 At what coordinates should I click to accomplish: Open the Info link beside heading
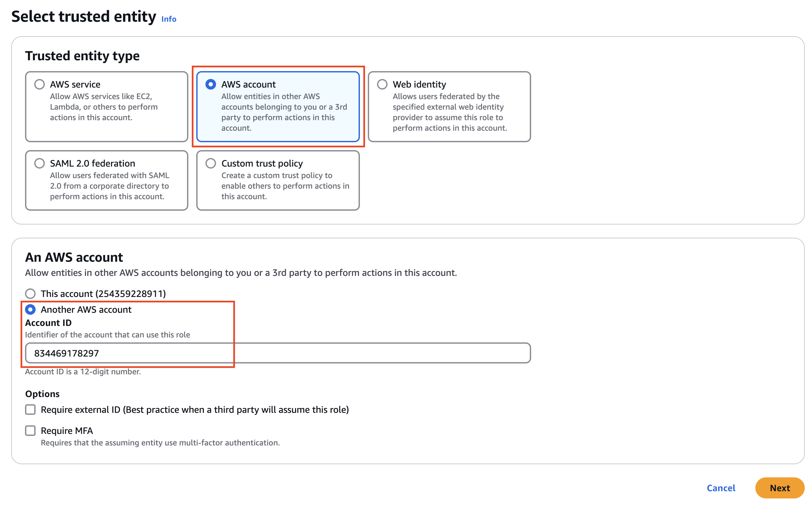pyautogui.click(x=169, y=19)
